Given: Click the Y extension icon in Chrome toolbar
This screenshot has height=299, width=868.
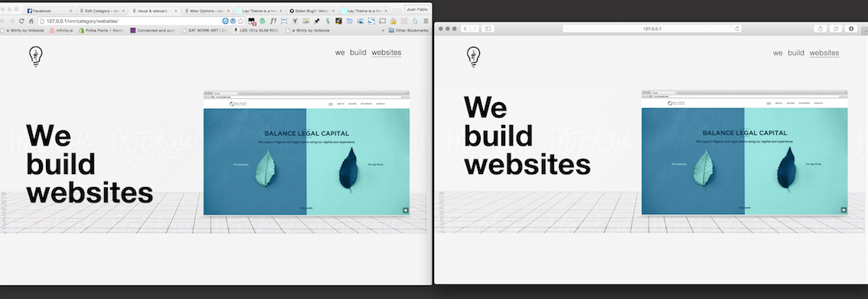Looking at the screenshot, I should coord(295,21).
